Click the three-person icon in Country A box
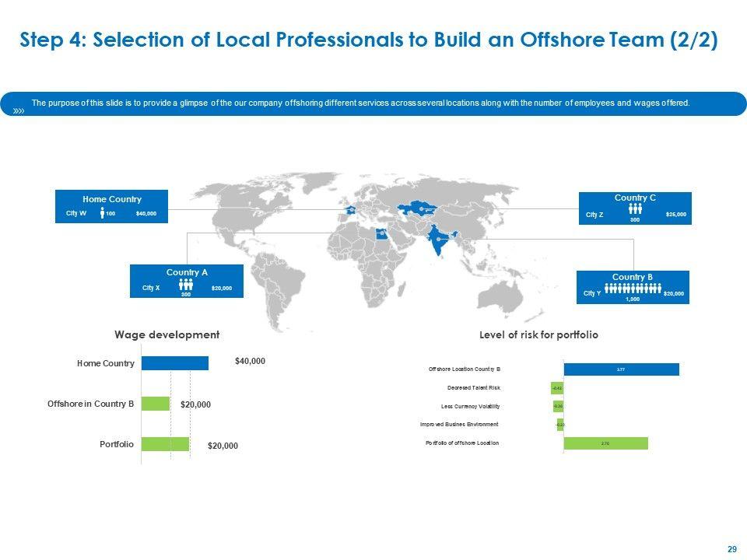747x560 pixels. coord(186,285)
